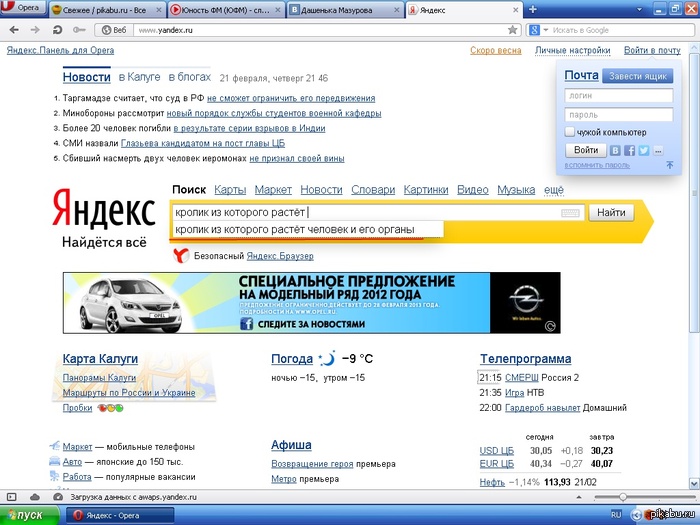This screenshot has height=525, width=700.
Task: Open Opera Link cloud icon in status bar
Action: pyautogui.click(x=35, y=497)
